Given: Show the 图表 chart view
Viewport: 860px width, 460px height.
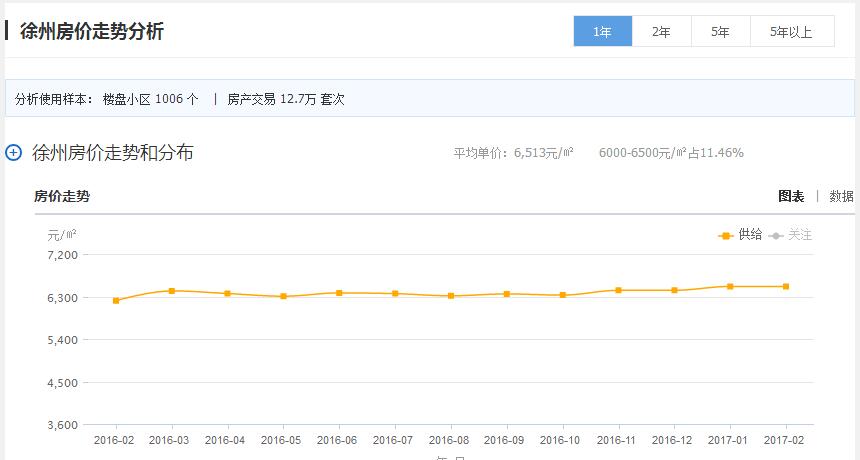Looking at the screenshot, I should click(x=791, y=196).
